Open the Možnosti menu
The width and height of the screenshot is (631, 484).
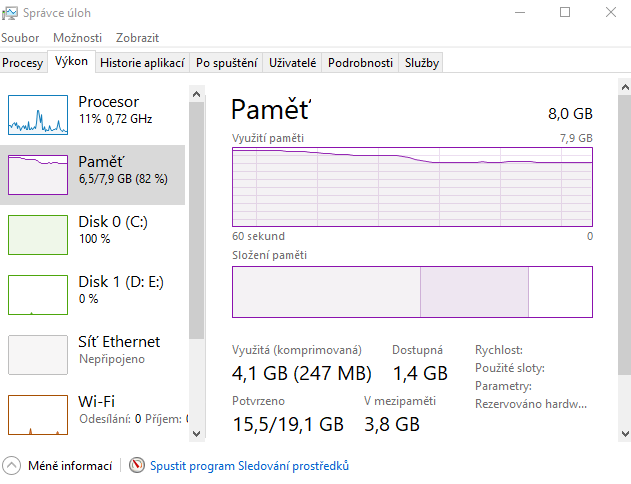coord(77,37)
